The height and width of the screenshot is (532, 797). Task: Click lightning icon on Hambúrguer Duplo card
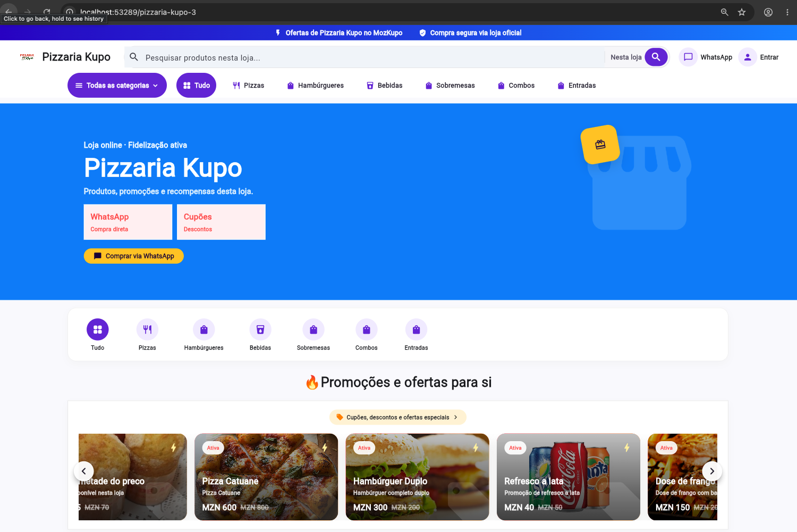coord(476,447)
